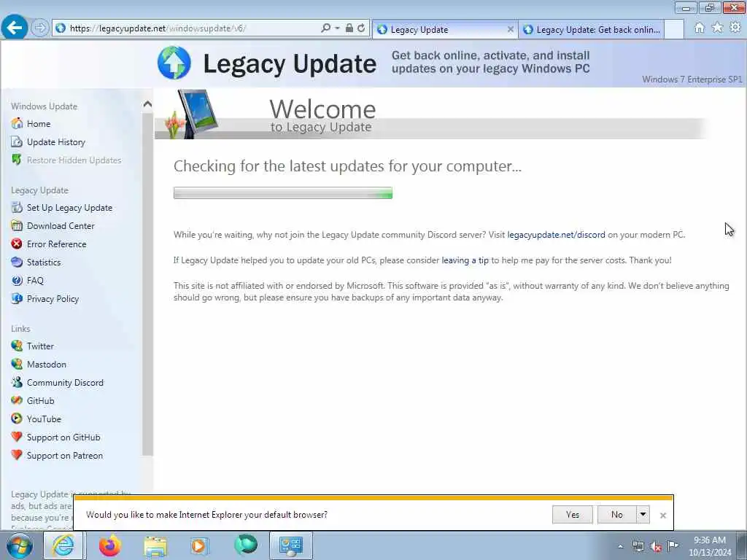This screenshot has width=747, height=560.
Task: Open Windows Explorer from the taskbar
Action: pyautogui.click(x=155, y=545)
